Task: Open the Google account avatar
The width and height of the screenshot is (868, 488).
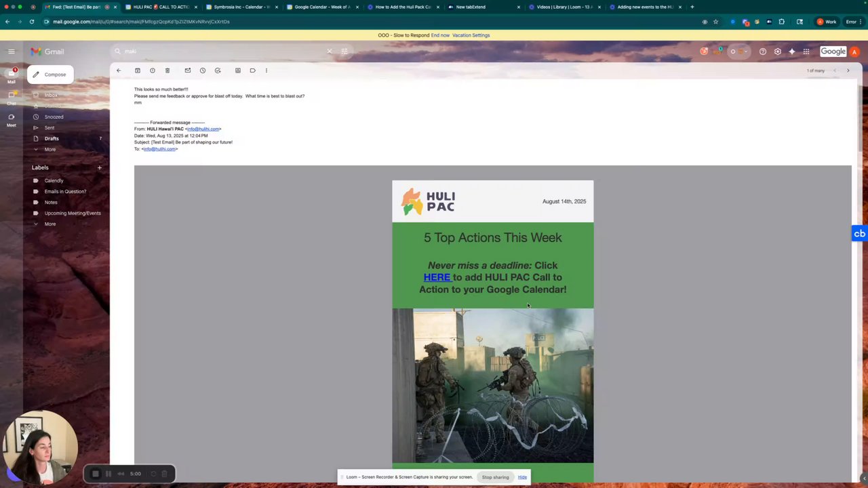Action: tap(854, 52)
